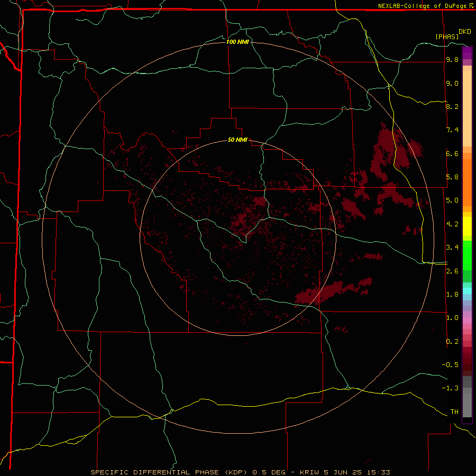Pick the pink band on the colorbar

[x=467, y=321]
